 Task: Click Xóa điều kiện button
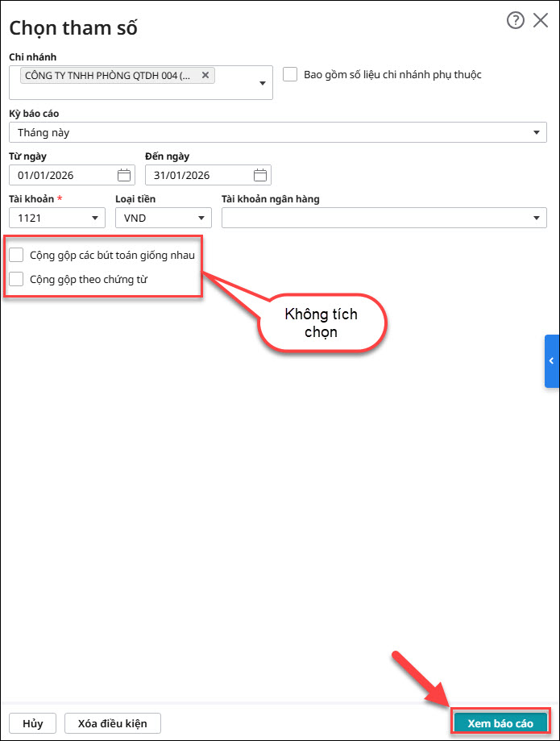(113, 722)
